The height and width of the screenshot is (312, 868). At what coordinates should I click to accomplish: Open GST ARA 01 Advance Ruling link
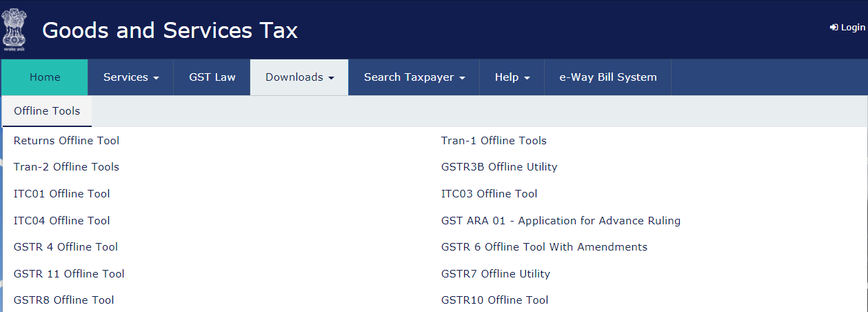tap(561, 221)
